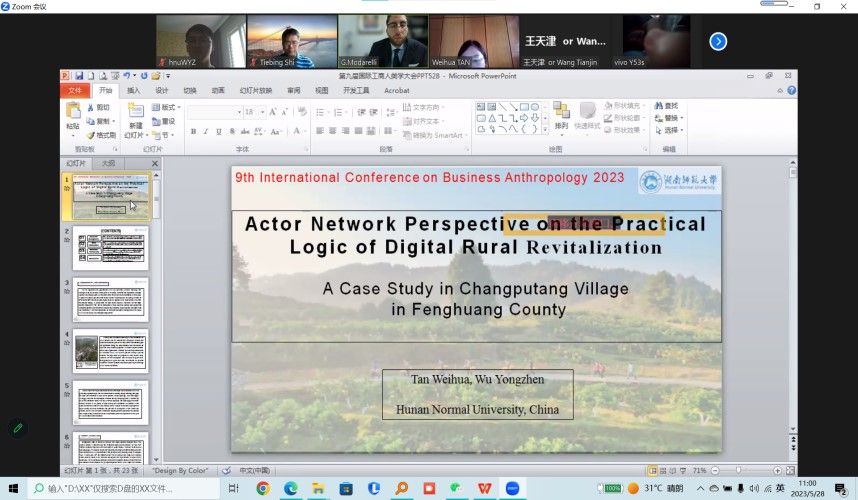This screenshot has height=500, width=858.
Task: Click the Zoom annotation pencil icon
Action: [17, 428]
